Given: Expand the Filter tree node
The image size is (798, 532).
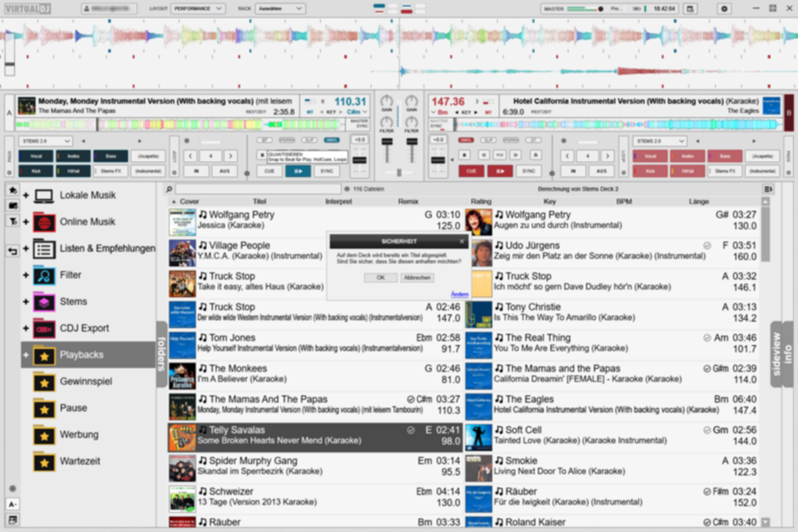Looking at the screenshot, I should point(26,275).
